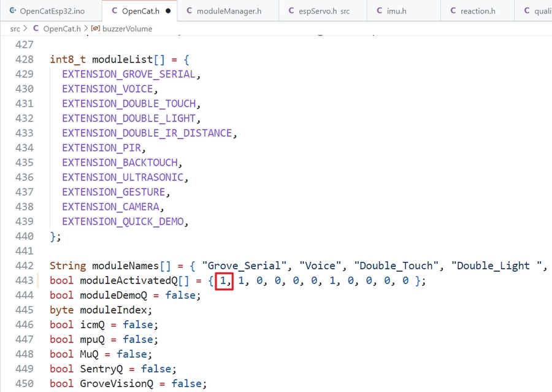Click the C file icon in breadcrumb

coord(36,29)
